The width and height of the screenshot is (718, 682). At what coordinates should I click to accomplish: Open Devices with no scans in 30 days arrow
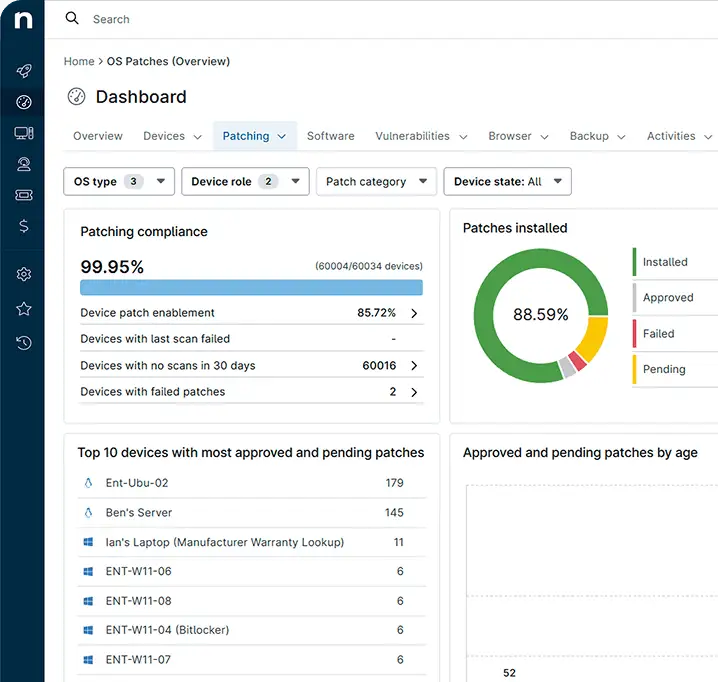tap(414, 366)
